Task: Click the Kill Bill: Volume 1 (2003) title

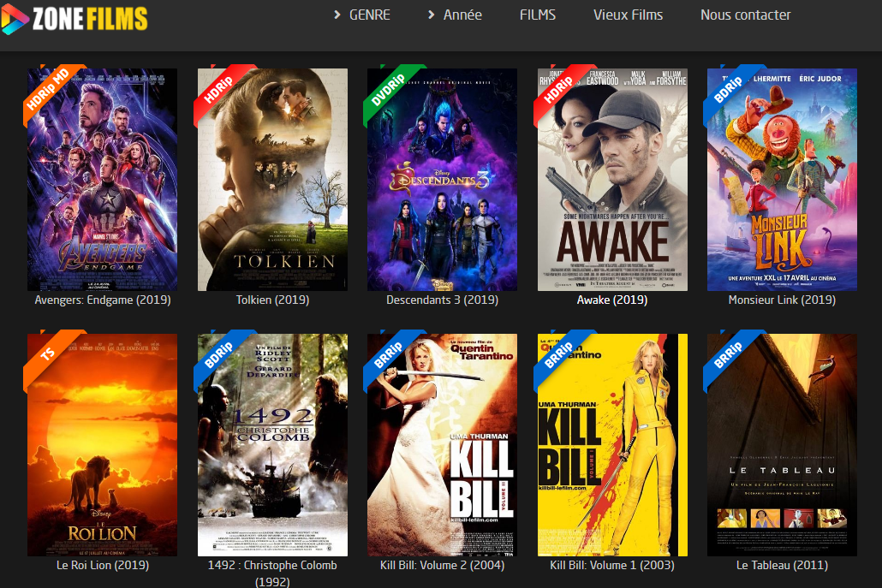Action: (x=612, y=566)
